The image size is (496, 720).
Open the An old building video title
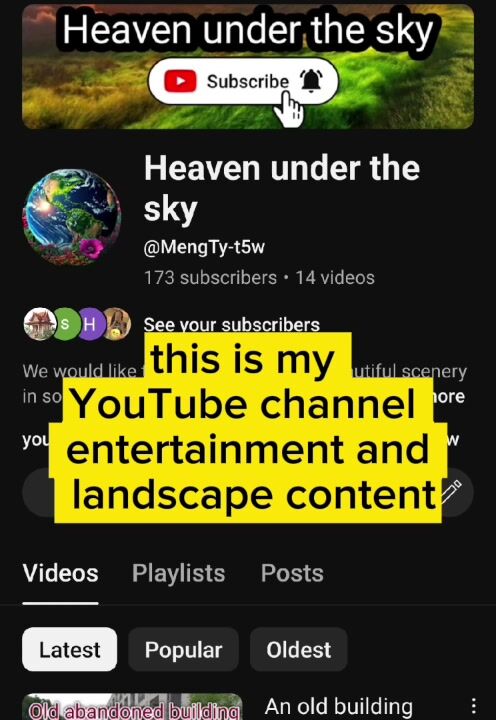click(338, 706)
